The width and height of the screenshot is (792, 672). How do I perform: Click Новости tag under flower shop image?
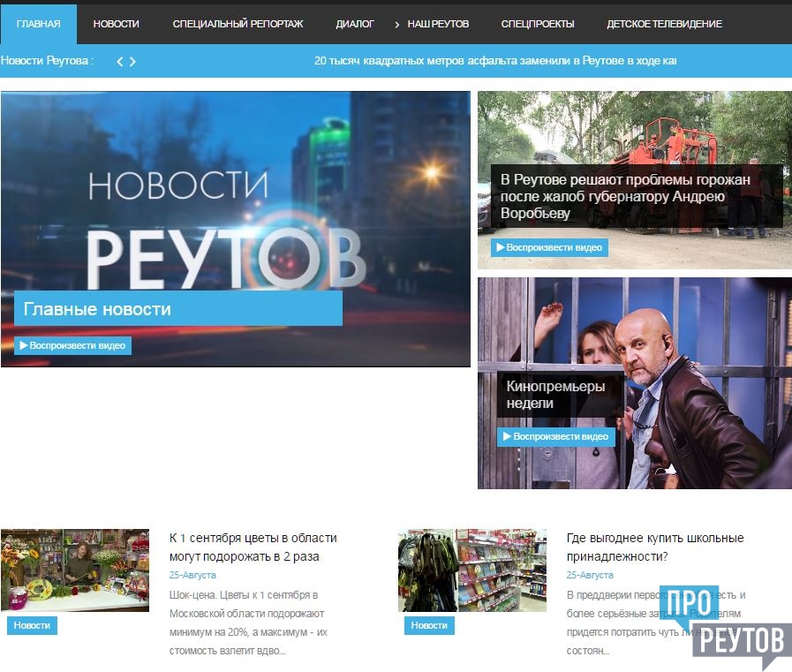(x=32, y=625)
